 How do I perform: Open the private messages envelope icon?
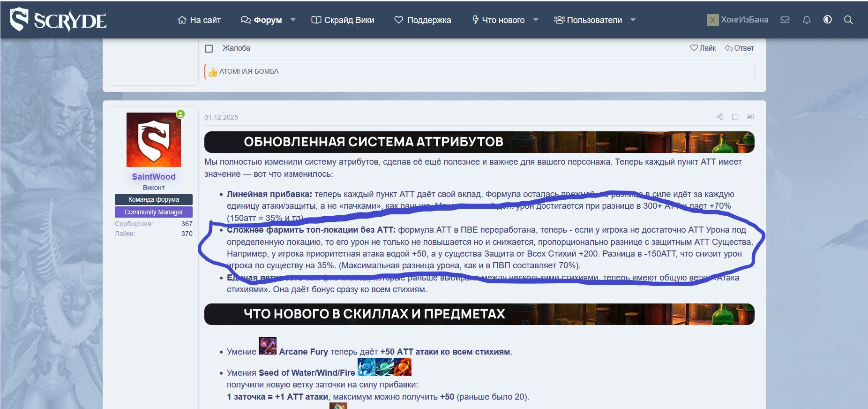point(785,20)
